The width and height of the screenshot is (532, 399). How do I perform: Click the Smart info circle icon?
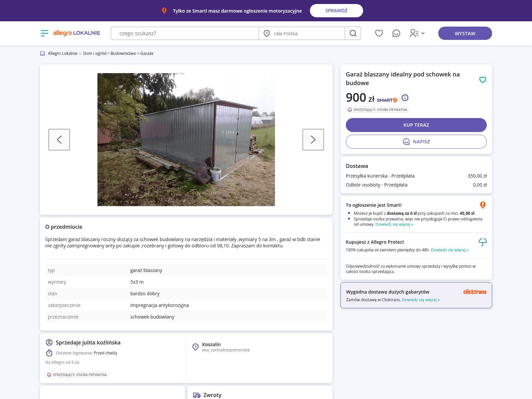click(x=405, y=98)
